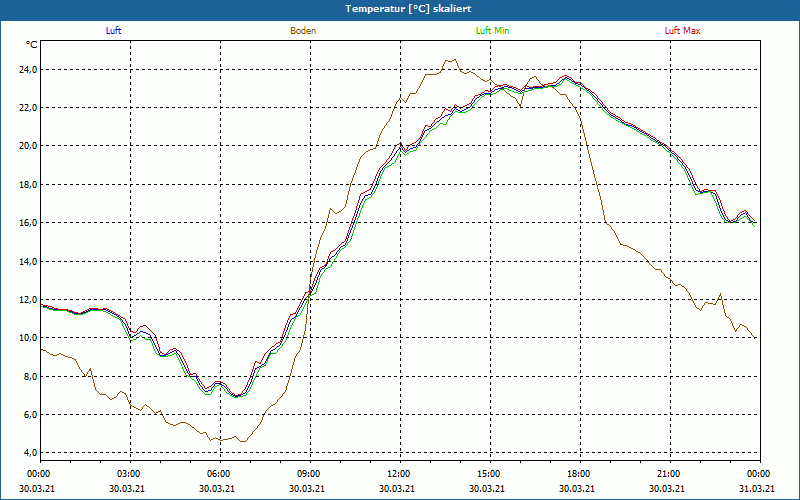This screenshot has width=800, height=500.
Task: Click the 09:00 time axis label
Action: (308, 474)
